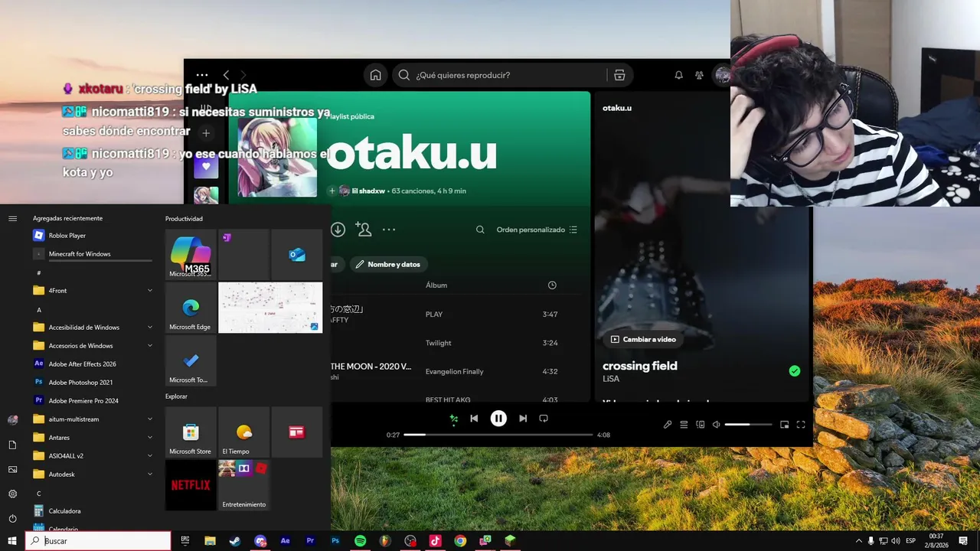Expand the Start menu hamburger
Screen dimensions: 980x551
click(x=12, y=219)
